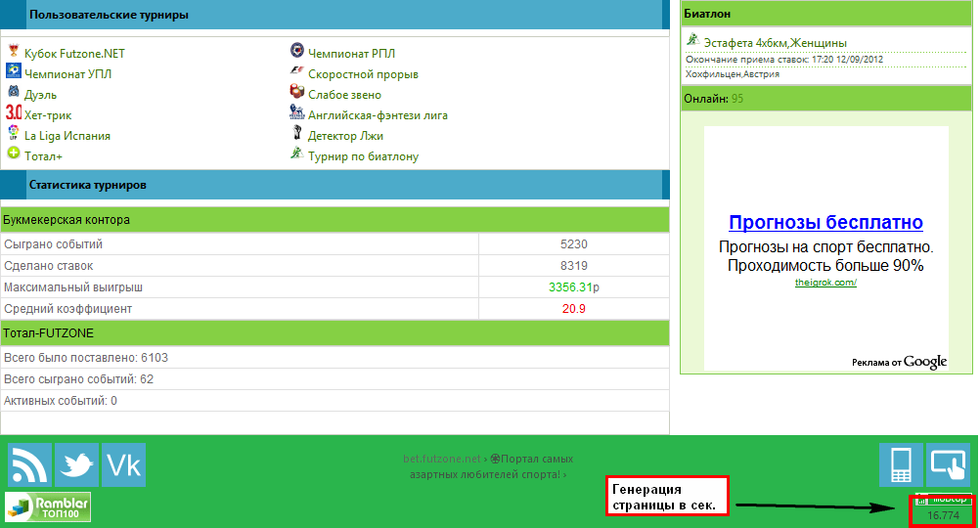980x528 pixels.
Task: Click the F1 icon by Скоростной прорыв
Action: pyautogui.click(x=297, y=70)
